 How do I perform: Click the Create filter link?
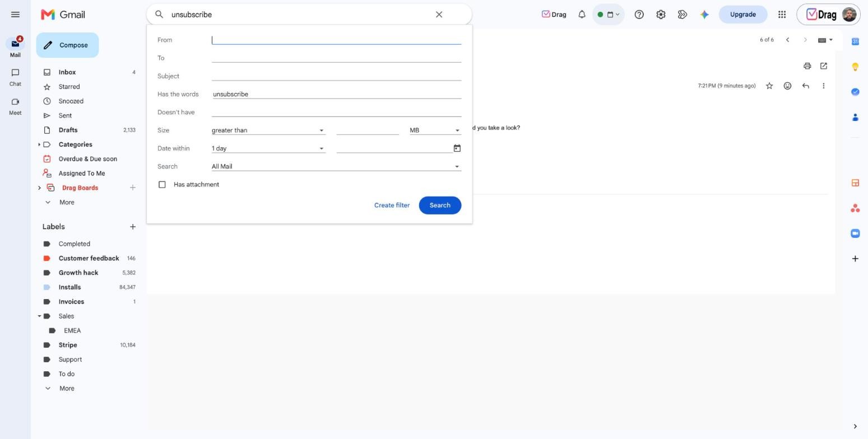(x=392, y=206)
